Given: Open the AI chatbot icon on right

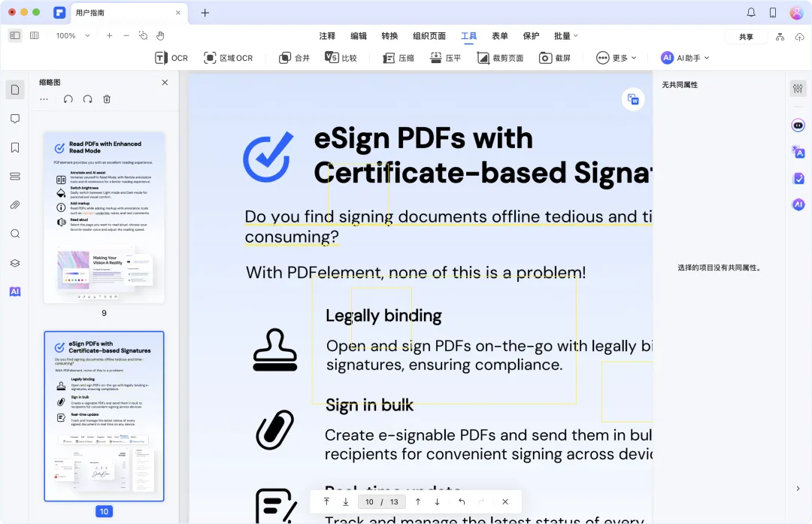Looking at the screenshot, I should 798,126.
